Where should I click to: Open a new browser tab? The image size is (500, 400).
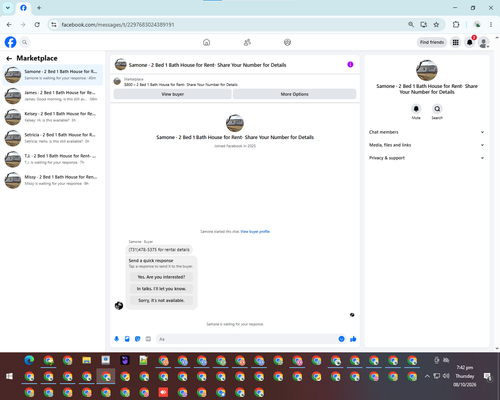coord(39,8)
